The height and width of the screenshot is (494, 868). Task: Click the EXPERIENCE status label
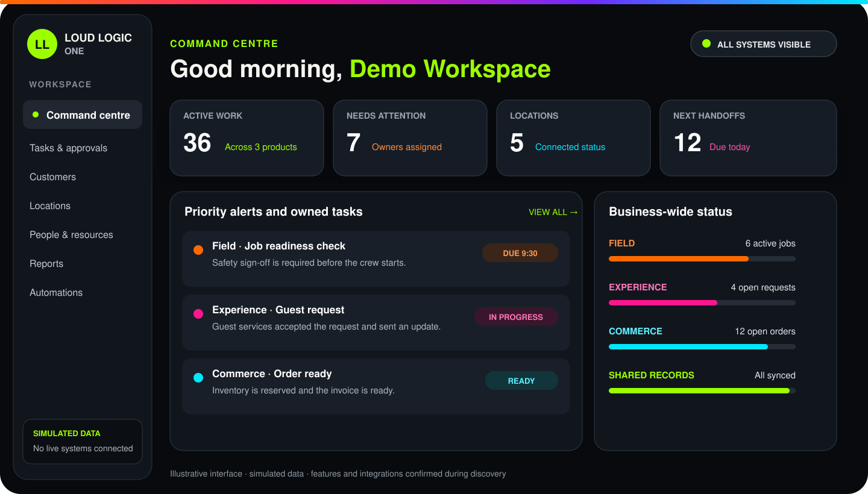point(638,287)
